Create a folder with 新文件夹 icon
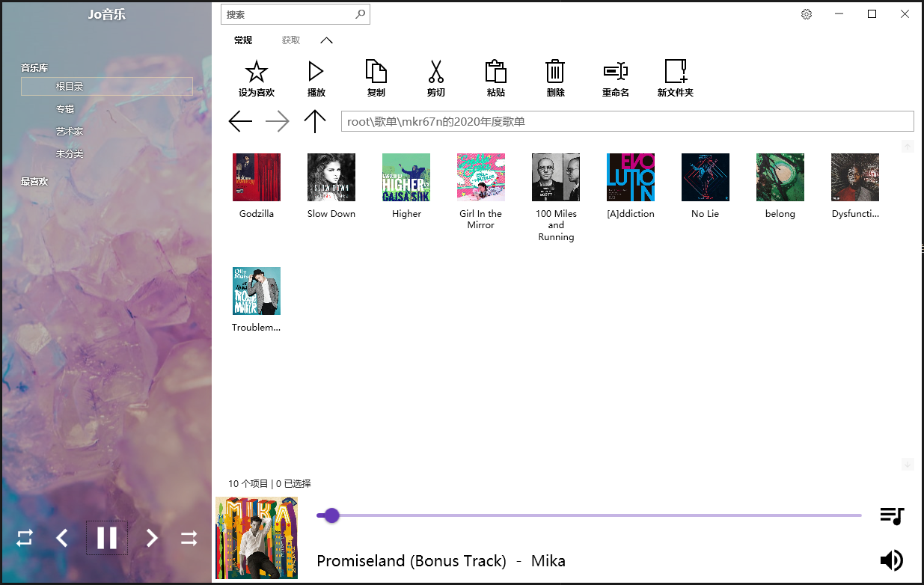The height and width of the screenshot is (585, 924). pyautogui.click(x=676, y=72)
